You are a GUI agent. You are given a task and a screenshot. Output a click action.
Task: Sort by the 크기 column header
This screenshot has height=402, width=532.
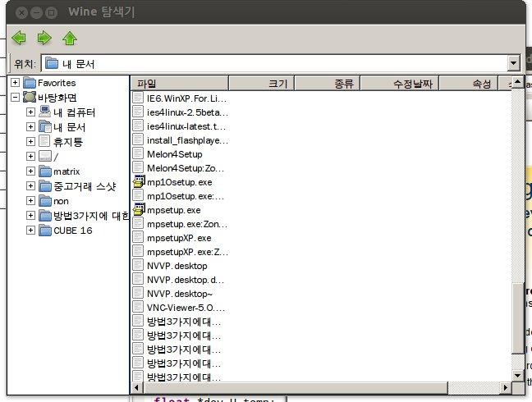pyautogui.click(x=261, y=84)
